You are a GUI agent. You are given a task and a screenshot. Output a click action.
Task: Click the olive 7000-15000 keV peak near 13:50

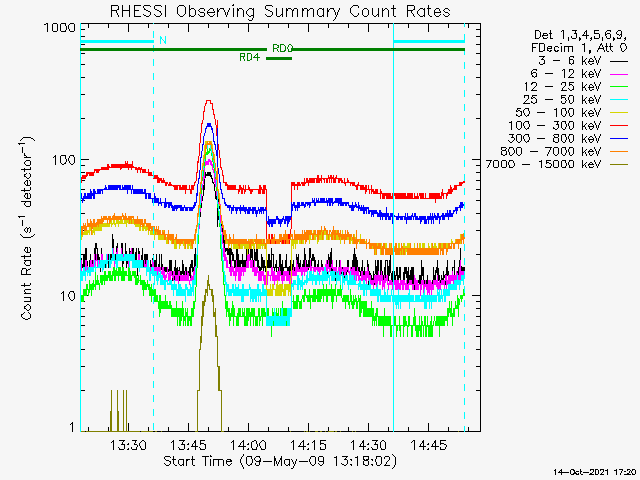[x=209, y=280]
